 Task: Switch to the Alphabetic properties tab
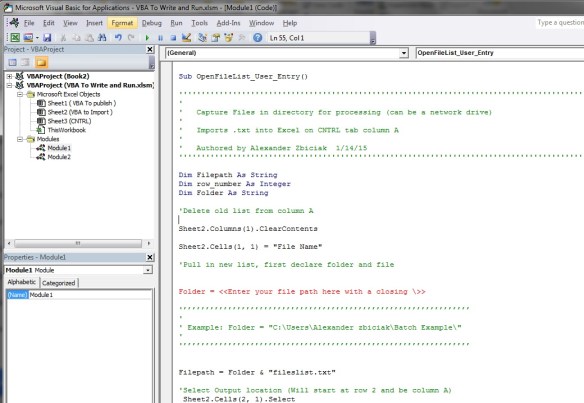tap(22, 282)
